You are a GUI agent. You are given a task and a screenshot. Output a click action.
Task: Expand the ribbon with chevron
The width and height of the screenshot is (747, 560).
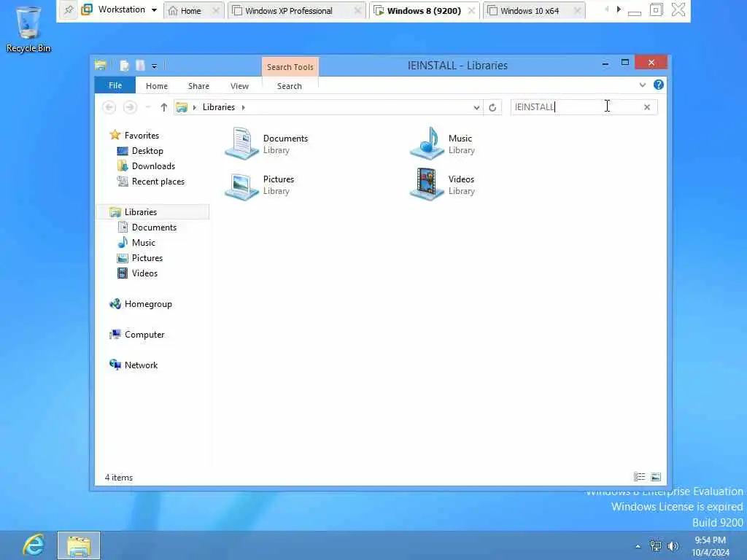point(642,85)
